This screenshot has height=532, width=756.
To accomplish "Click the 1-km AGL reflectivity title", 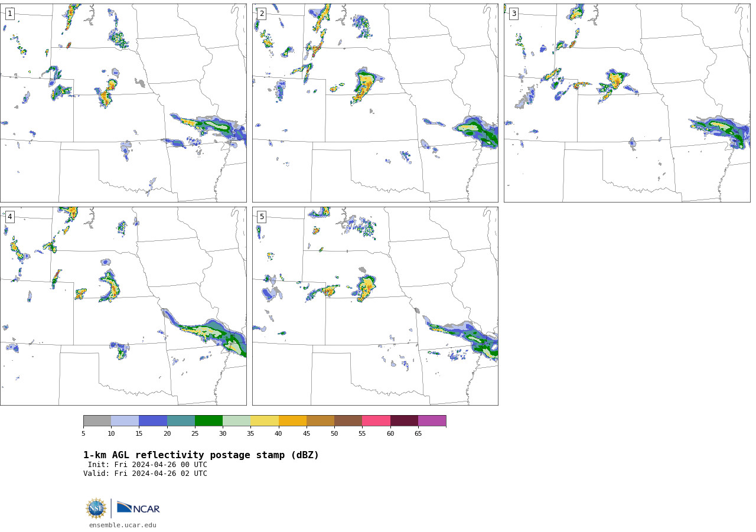I will pos(201,455).
